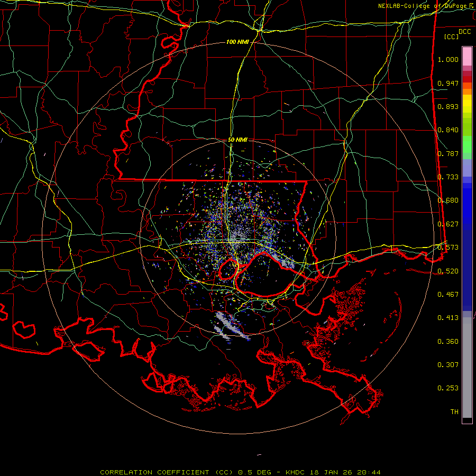The width and height of the screenshot is (476, 476).
Task: Click the 0.360 value on the scale
Action: [x=448, y=342]
